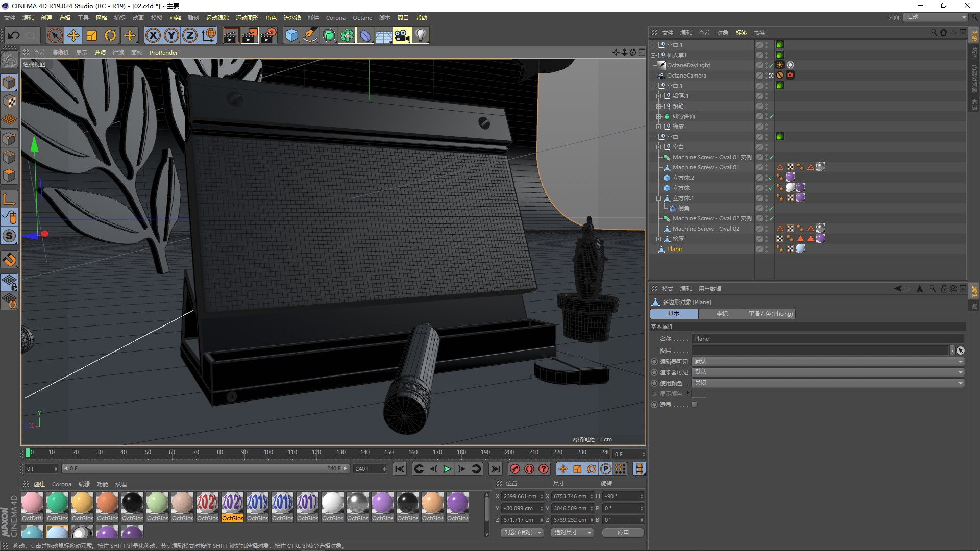
Task: Add a Cube primitive object
Action: click(x=291, y=35)
